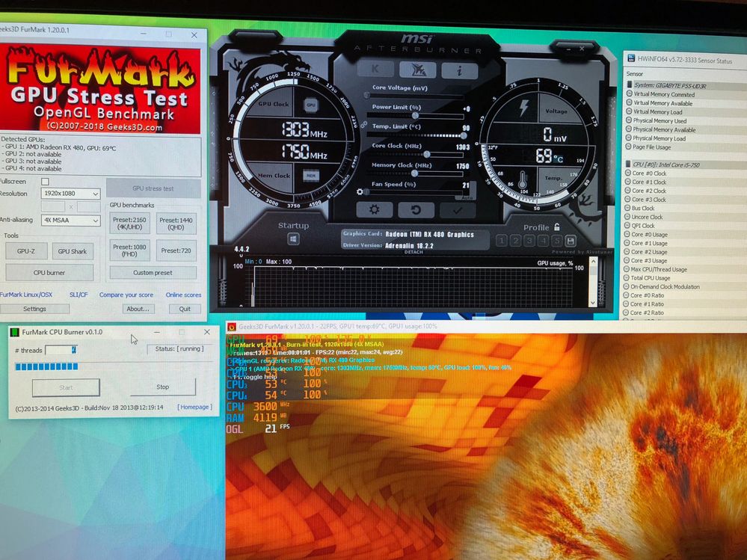Reset Afterburner values with the circular arrow button

coord(416,210)
